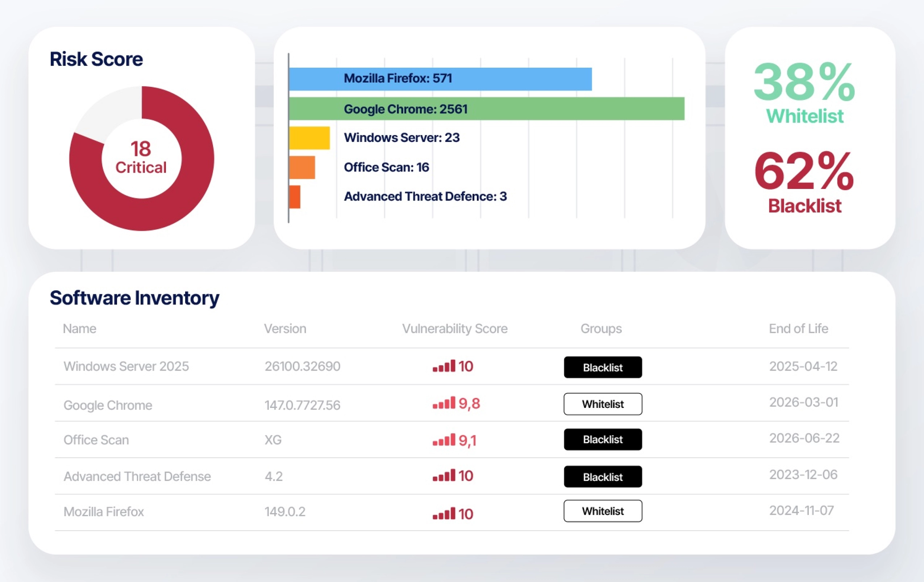The height and width of the screenshot is (582, 924).
Task: Sort by the End of Life column header
Action: point(798,329)
